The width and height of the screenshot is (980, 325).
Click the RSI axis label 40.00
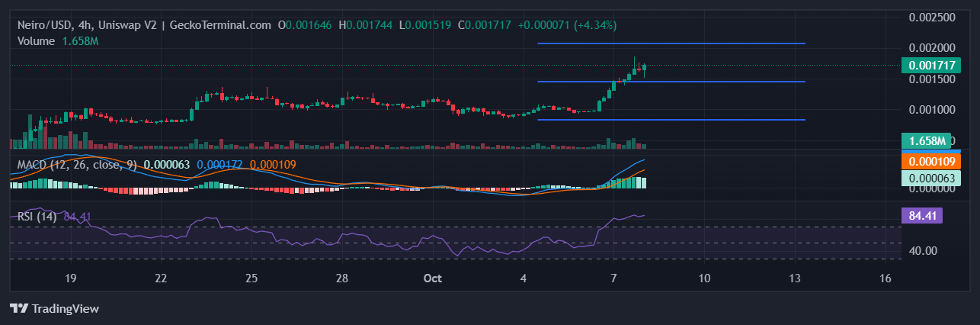pyautogui.click(x=923, y=250)
